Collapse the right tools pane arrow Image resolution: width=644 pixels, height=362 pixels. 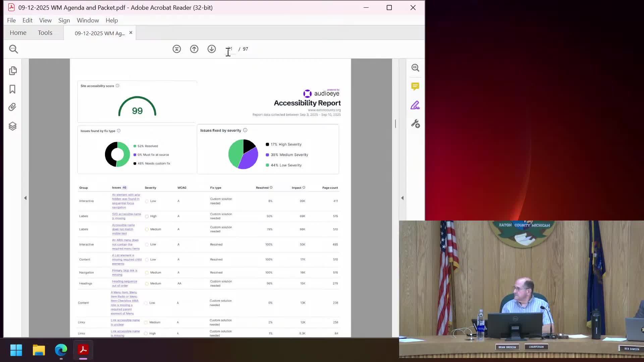point(402,198)
